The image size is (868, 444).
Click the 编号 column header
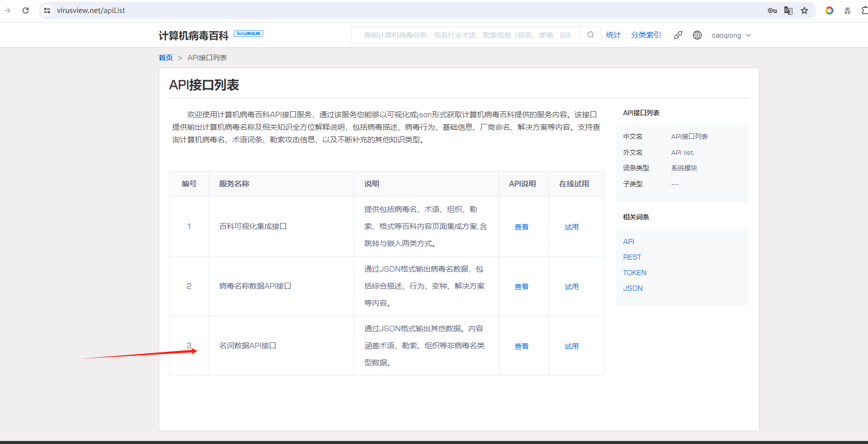point(189,184)
